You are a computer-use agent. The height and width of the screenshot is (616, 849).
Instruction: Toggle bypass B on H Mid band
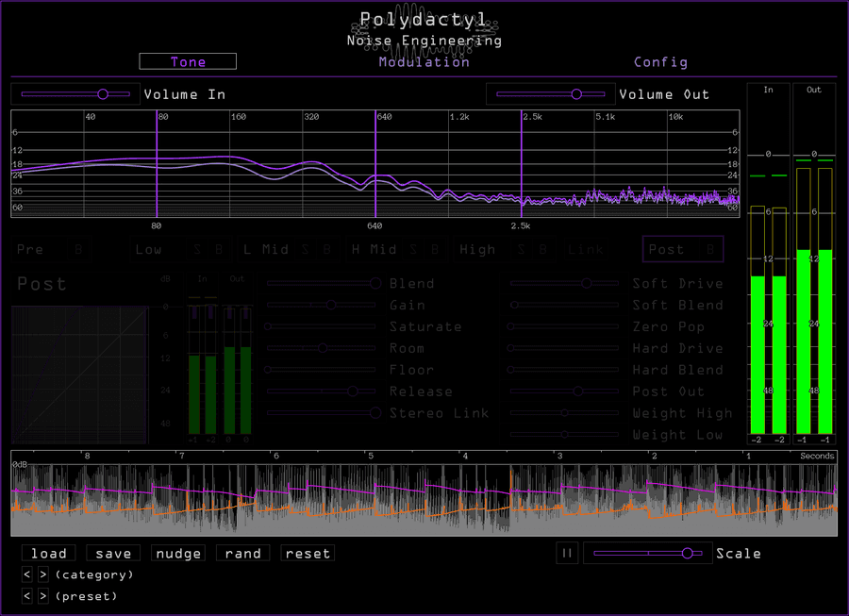click(x=435, y=250)
